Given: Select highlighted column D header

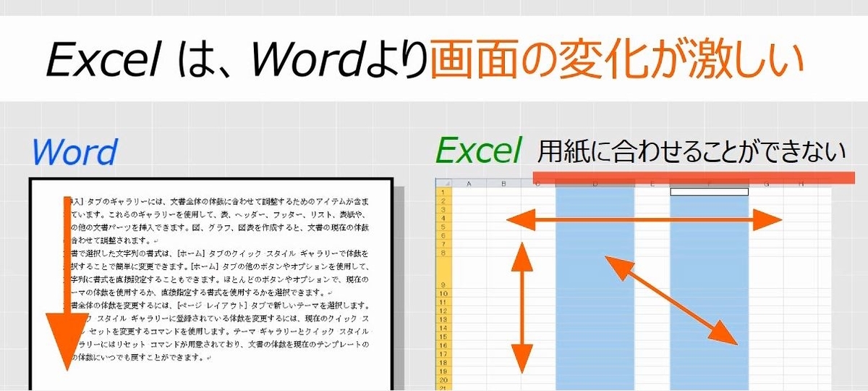Looking at the screenshot, I should (595, 184).
